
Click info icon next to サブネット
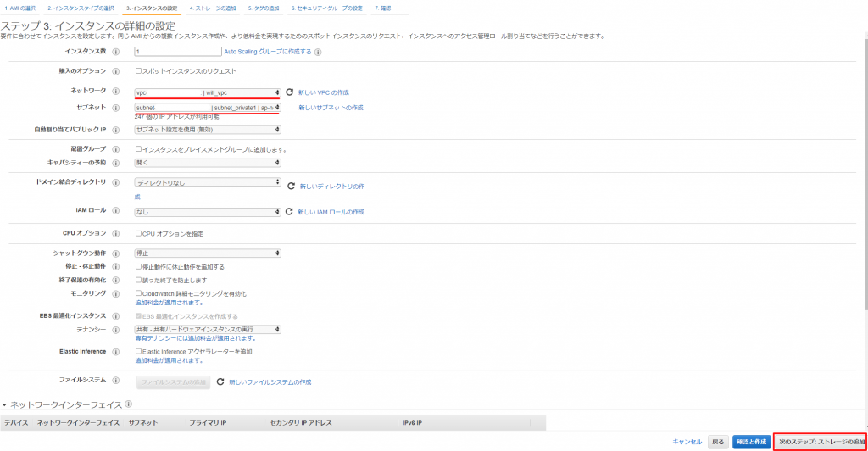115,108
